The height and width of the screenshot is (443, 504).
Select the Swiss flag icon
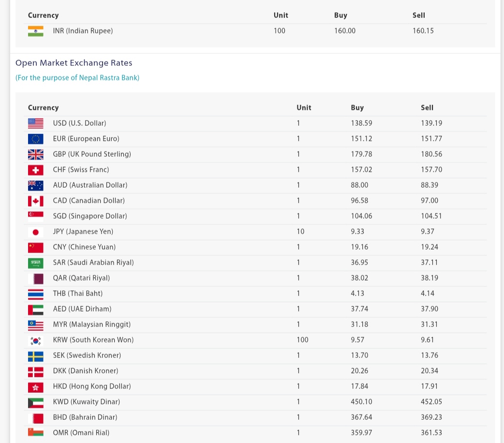(x=36, y=170)
